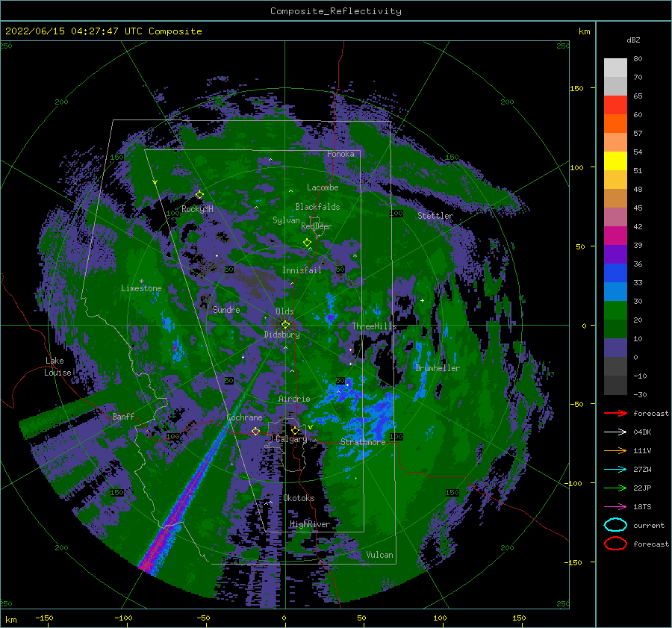Select the yellow diamond marker under Cochrane
Viewport: 672px width, 628px height.
click(255, 431)
